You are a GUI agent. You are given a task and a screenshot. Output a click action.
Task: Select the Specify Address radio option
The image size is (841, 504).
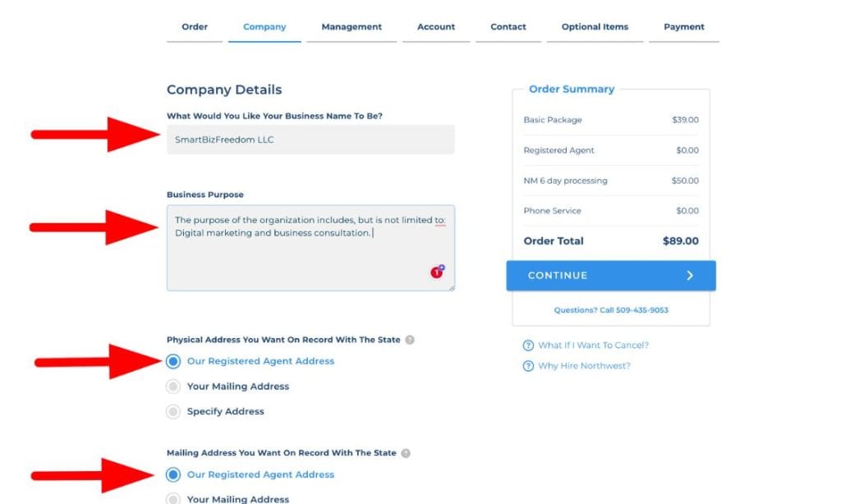[173, 412]
